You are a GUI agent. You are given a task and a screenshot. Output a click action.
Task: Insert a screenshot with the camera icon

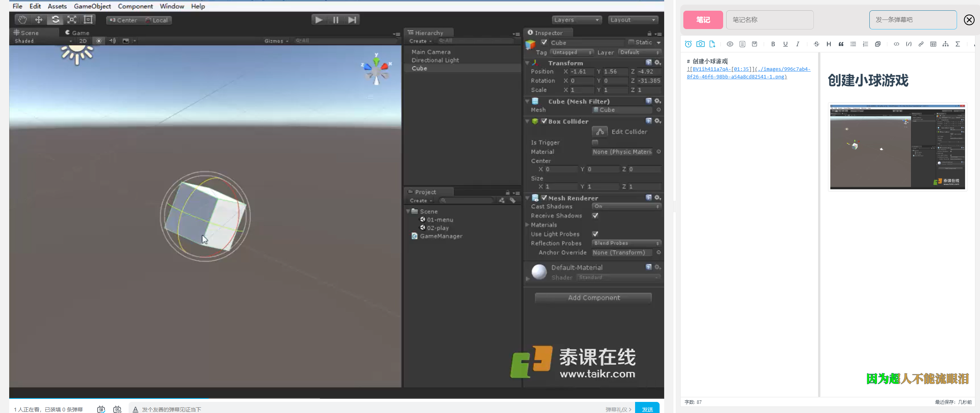700,44
